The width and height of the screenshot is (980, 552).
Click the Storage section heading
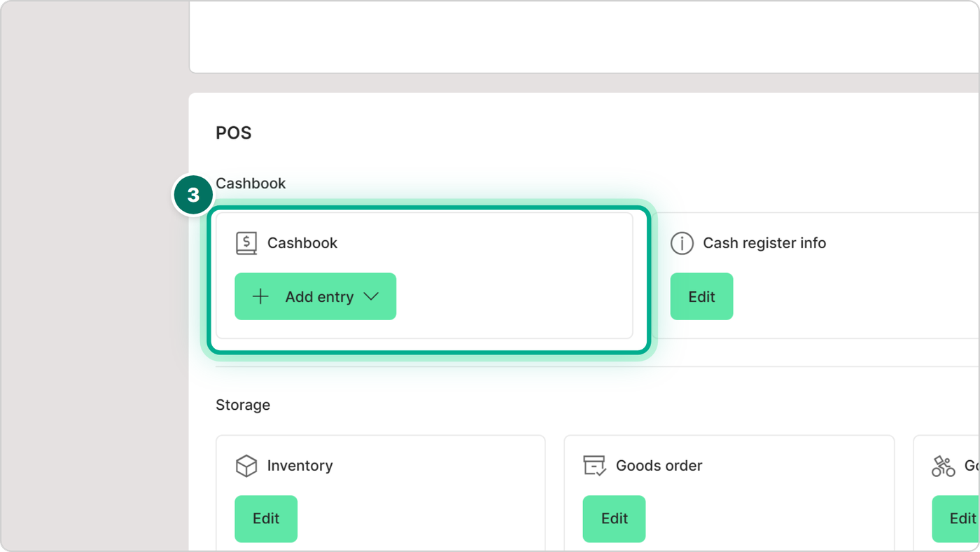243,405
